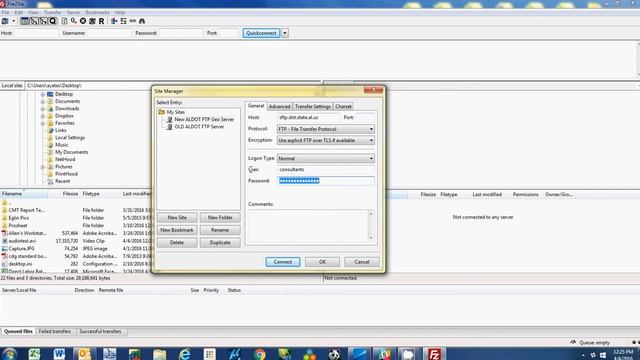
Task: Expand the Dropbox folder in local tree
Action: coord(42,116)
